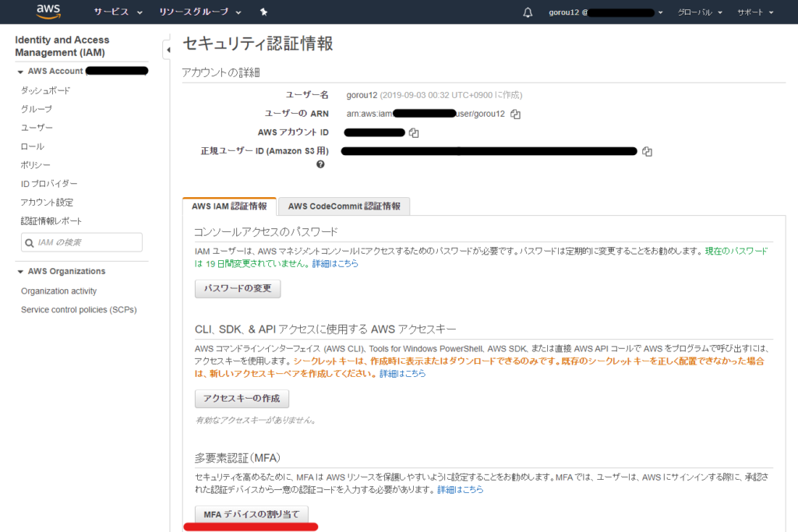
Task: Open ロール in the sidebar
Action: point(32,146)
